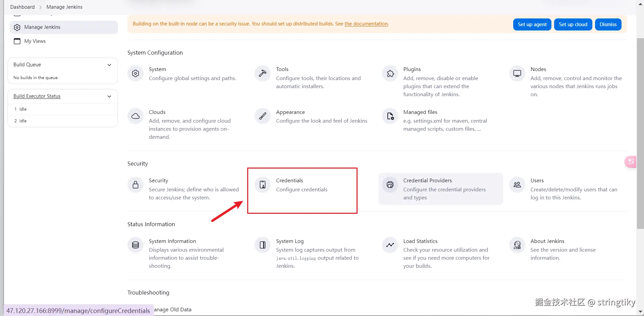
Task: Click the Manage Old Data link at the bottom
Action: (173, 310)
